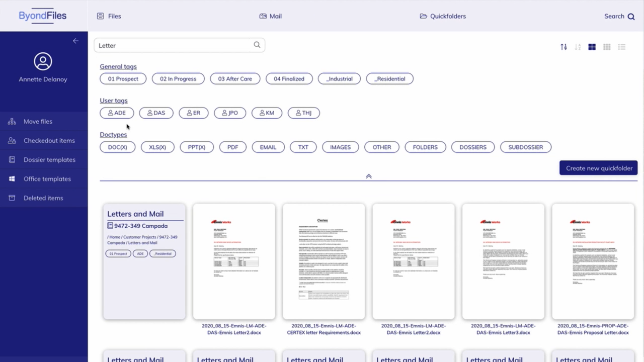
Task: Collapse sidebar with the left arrow
Action: pos(75,41)
